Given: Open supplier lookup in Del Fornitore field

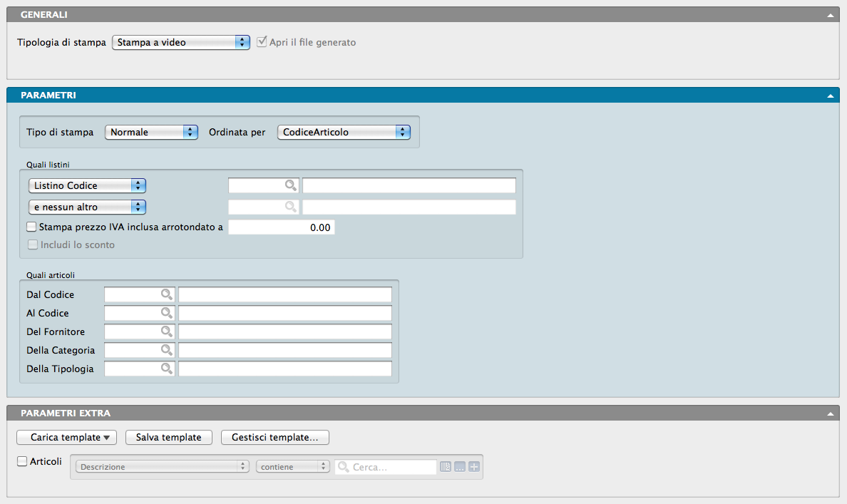Looking at the screenshot, I should 166,331.
